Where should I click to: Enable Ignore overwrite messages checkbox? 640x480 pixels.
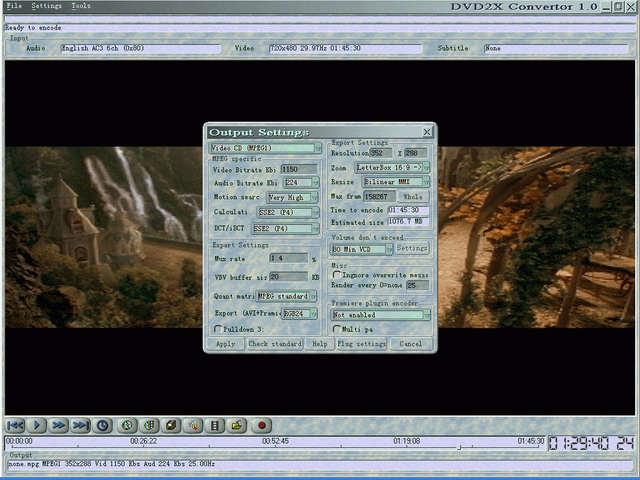pyautogui.click(x=336, y=275)
